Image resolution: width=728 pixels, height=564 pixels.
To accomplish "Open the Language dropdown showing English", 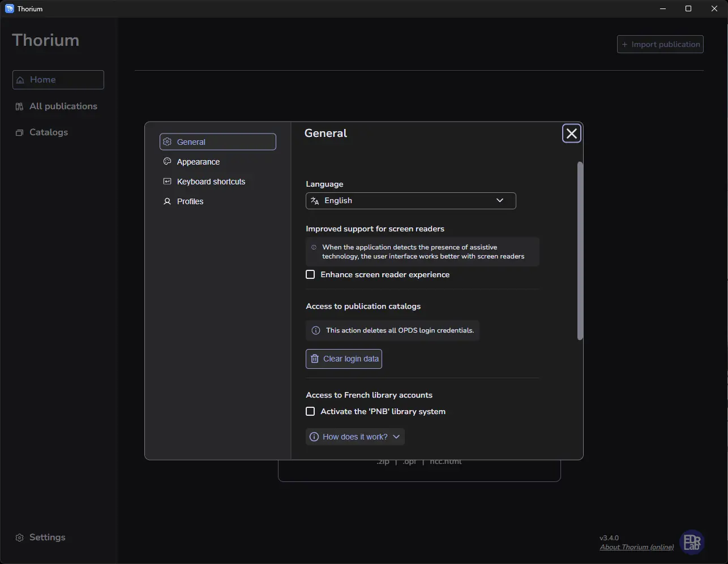I will (x=411, y=201).
